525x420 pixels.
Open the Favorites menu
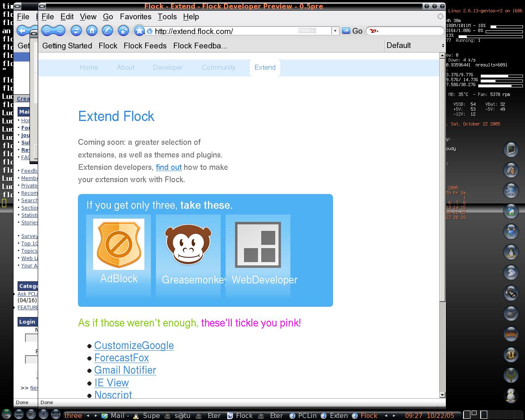click(x=136, y=16)
